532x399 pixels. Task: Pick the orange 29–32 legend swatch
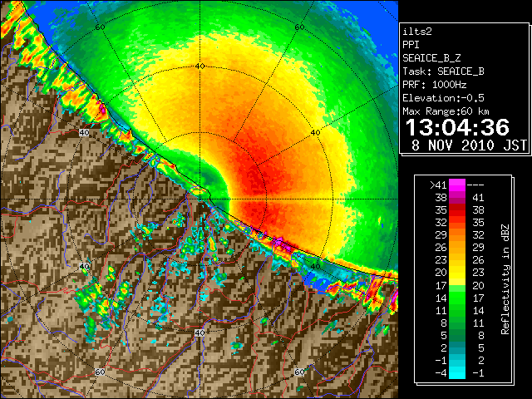(457, 234)
